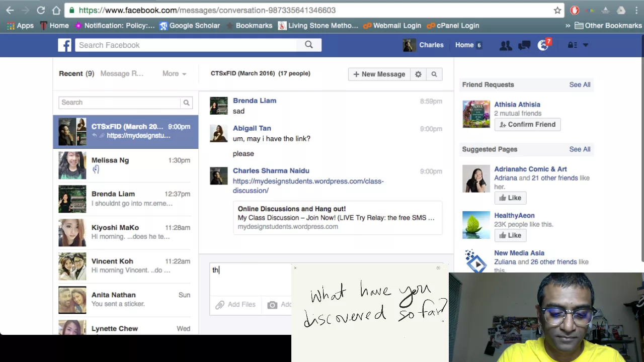
Task: Expand the More dropdown in messages
Action: tap(174, 73)
